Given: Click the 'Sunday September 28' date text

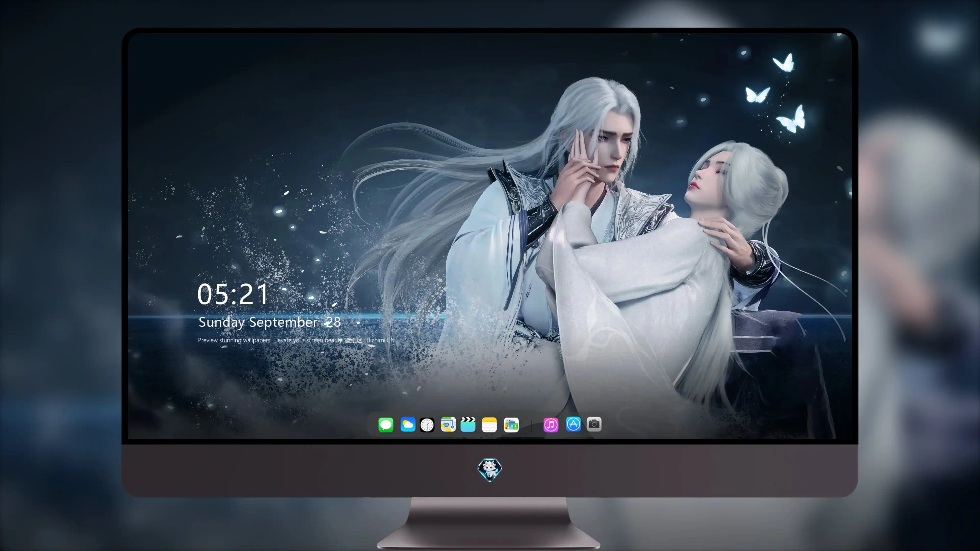Looking at the screenshot, I should pyautogui.click(x=270, y=322).
